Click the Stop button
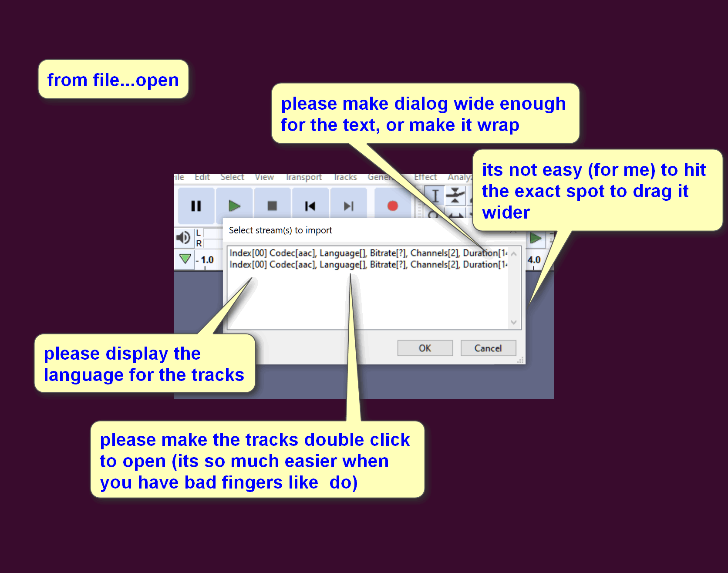Screen dimensions: 728x573 click(272, 206)
